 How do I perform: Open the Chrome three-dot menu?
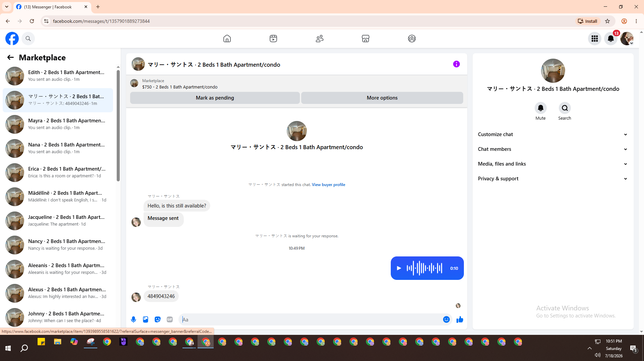click(x=636, y=21)
